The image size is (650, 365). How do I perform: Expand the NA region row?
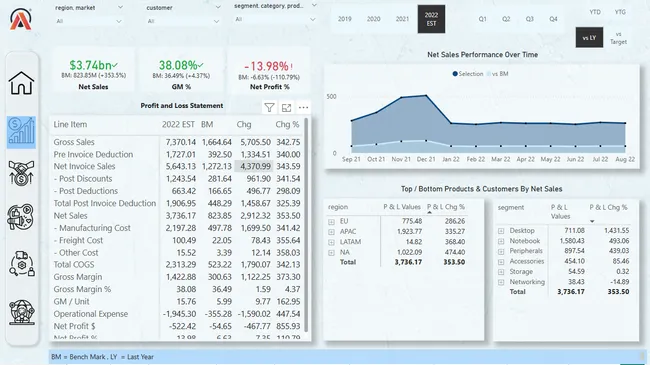coord(331,253)
